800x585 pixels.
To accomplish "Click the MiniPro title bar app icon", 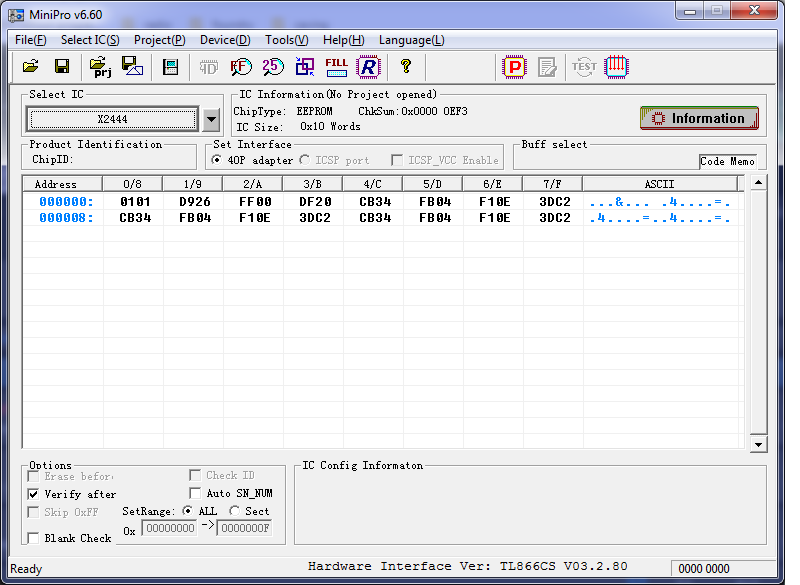I will [16, 15].
